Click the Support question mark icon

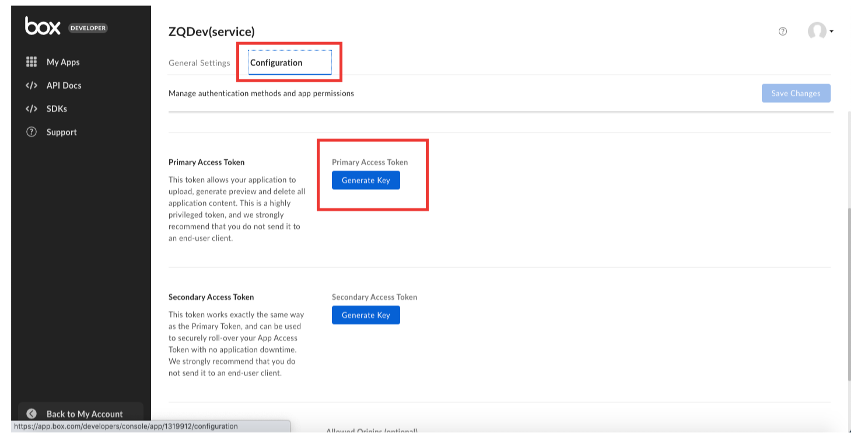click(x=32, y=132)
